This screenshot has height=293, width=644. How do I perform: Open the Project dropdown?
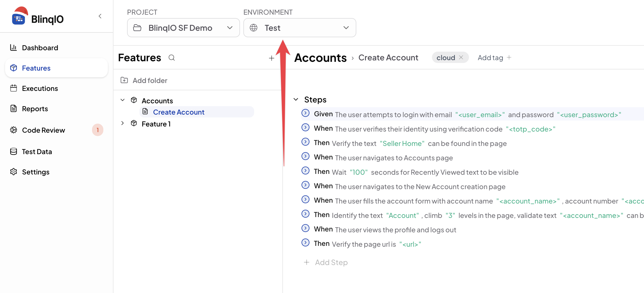tap(184, 28)
